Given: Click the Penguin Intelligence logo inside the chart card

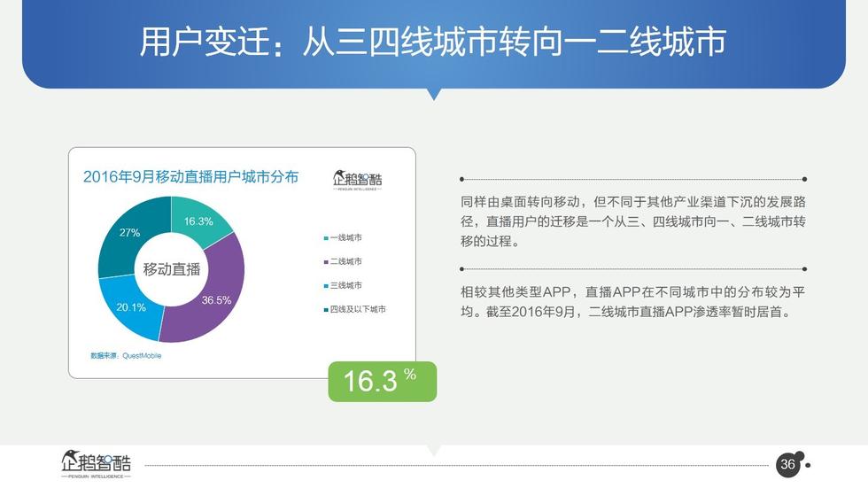Looking at the screenshot, I should point(357,180).
